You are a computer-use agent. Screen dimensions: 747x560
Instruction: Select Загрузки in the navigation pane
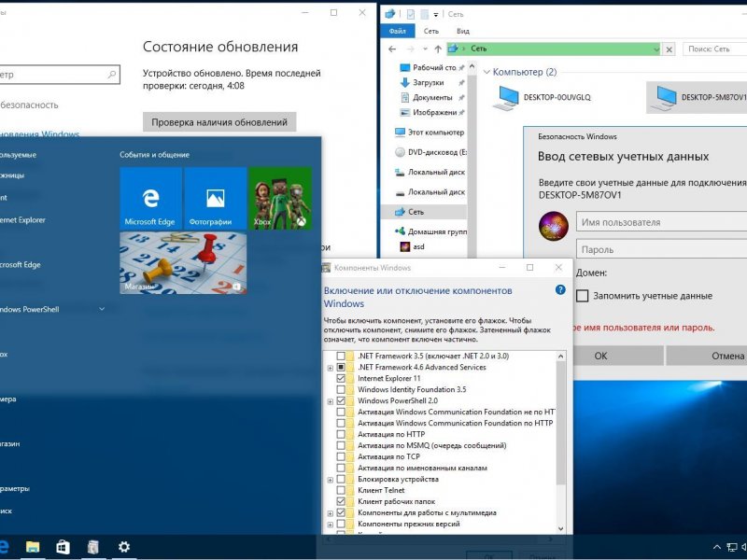point(432,82)
